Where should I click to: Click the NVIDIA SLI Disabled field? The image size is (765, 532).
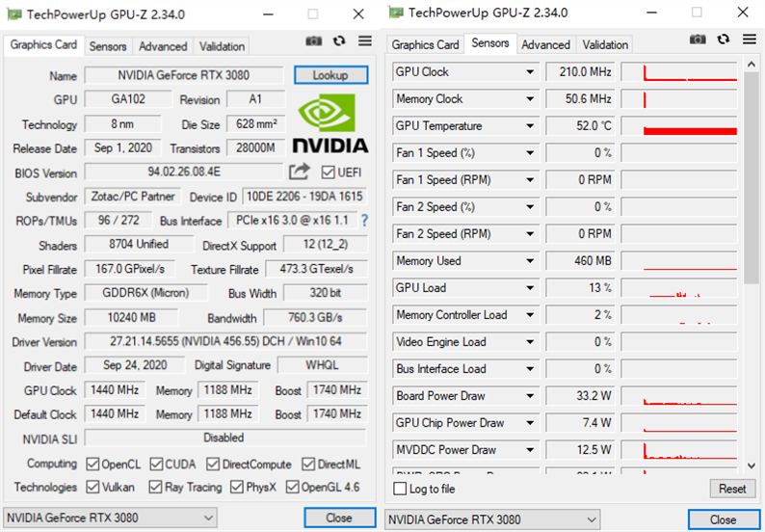(224, 438)
